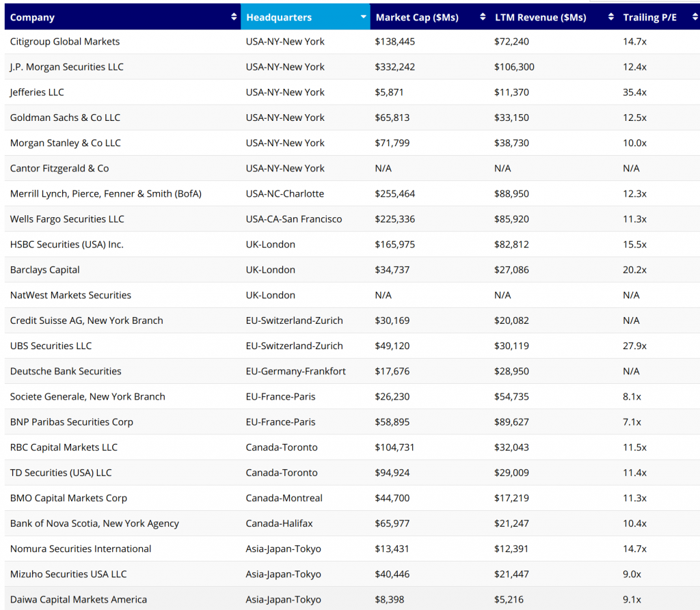Click the Headquarters column descending sort arrow
This screenshot has width=700, height=610.
363,17
